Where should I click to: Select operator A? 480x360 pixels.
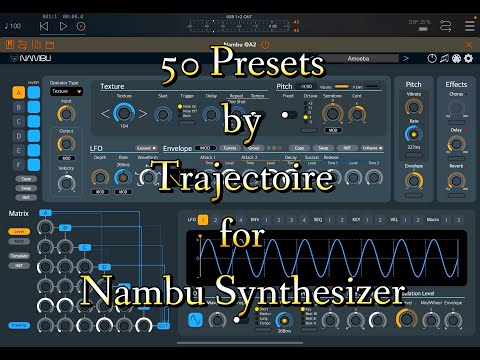tap(19, 92)
